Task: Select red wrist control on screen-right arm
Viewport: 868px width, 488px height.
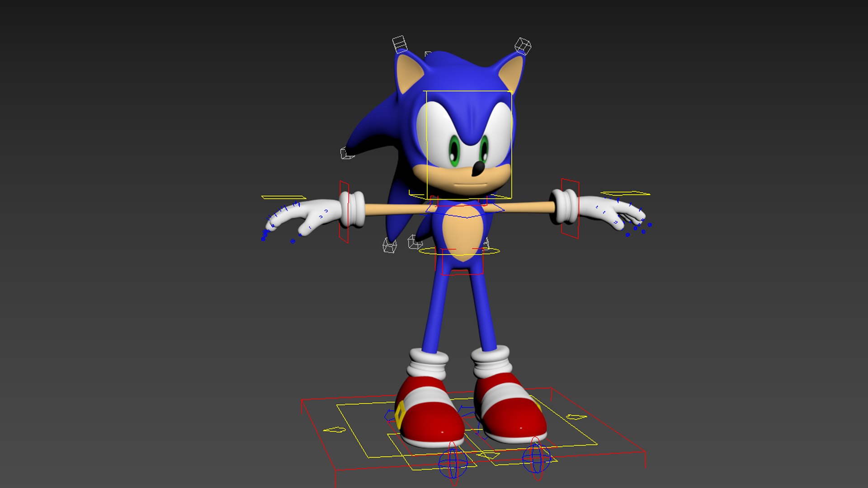Action: (570, 208)
